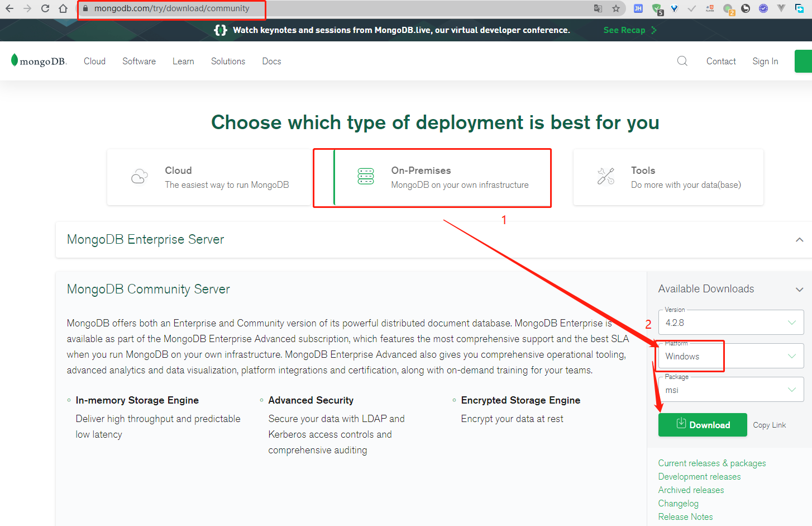Collapse the MongoDB Enterprise Server section
This screenshot has width=812, height=526.
pos(799,240)
